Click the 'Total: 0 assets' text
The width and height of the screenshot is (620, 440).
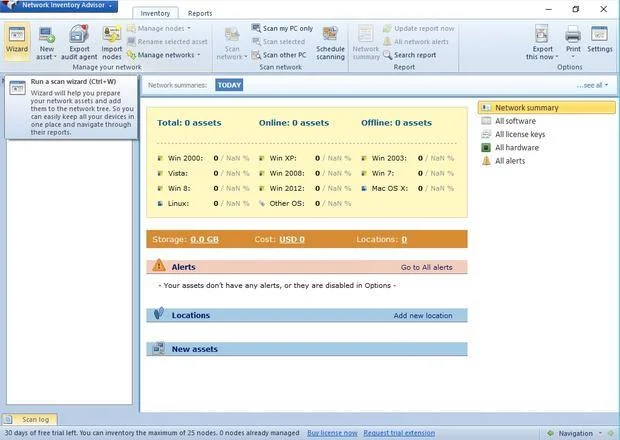click(x=189, y=123)
